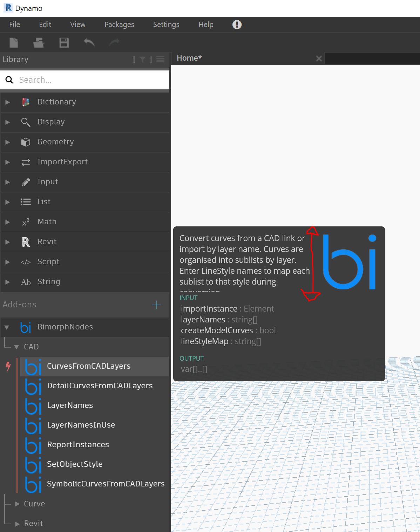Viewport: 420px width, 532px height.
Task: Open the View menu
Action: [x=77, y=25]
